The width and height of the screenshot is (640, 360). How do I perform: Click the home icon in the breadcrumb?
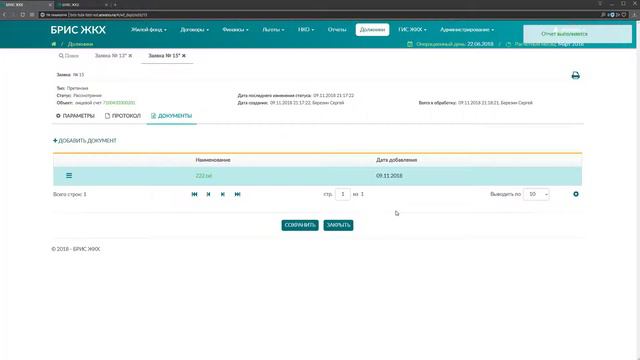(x=53, y=44)
